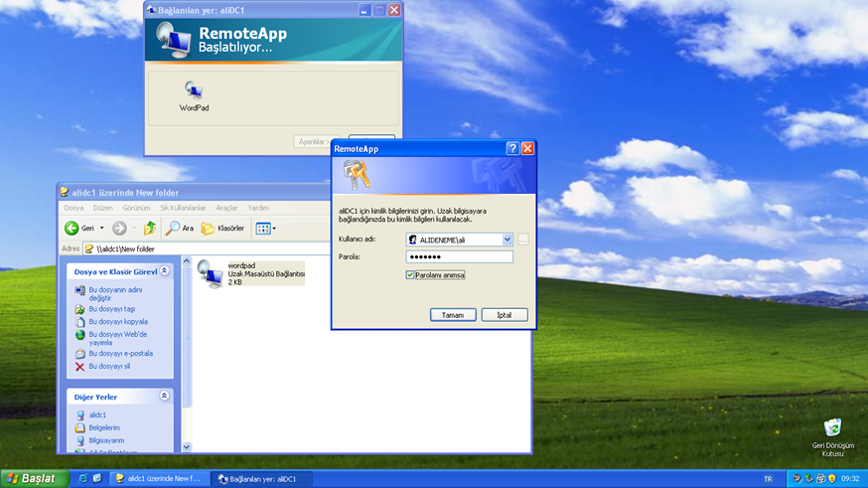This screenshot has height=488, width=868.
Task: Click Bu dosyayı taşı link
Action: pos(112,308)
